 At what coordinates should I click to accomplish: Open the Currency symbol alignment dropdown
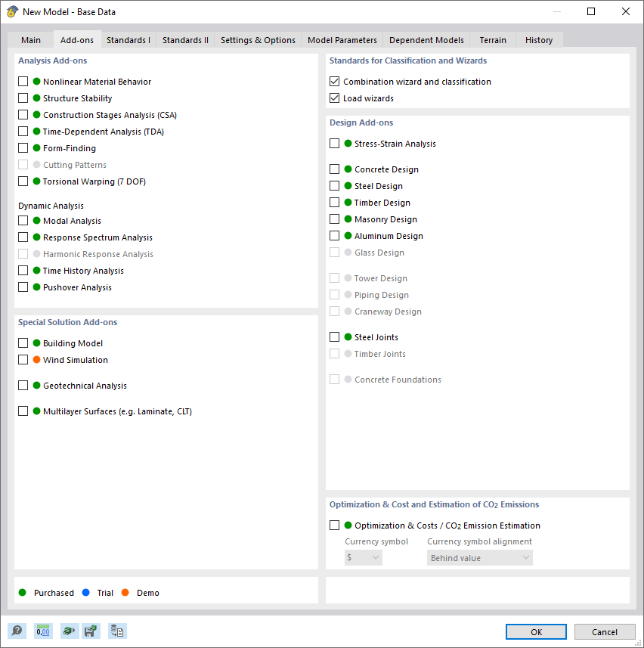tap(479, 558)
